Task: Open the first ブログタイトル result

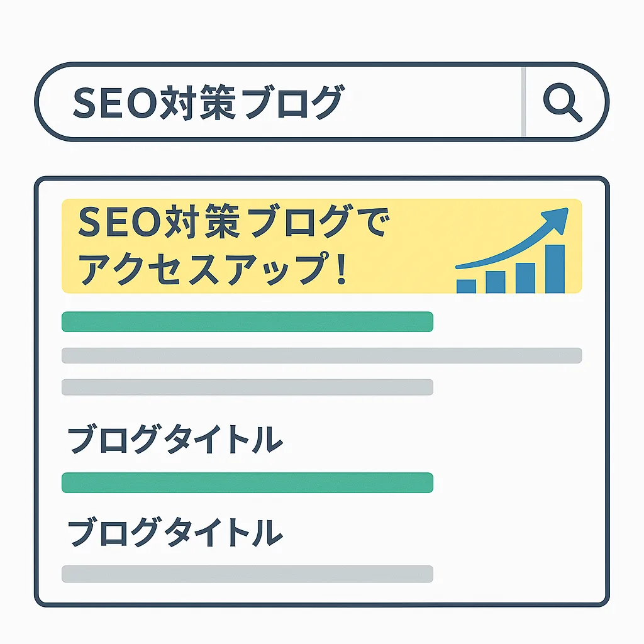Action: [175, 439]
